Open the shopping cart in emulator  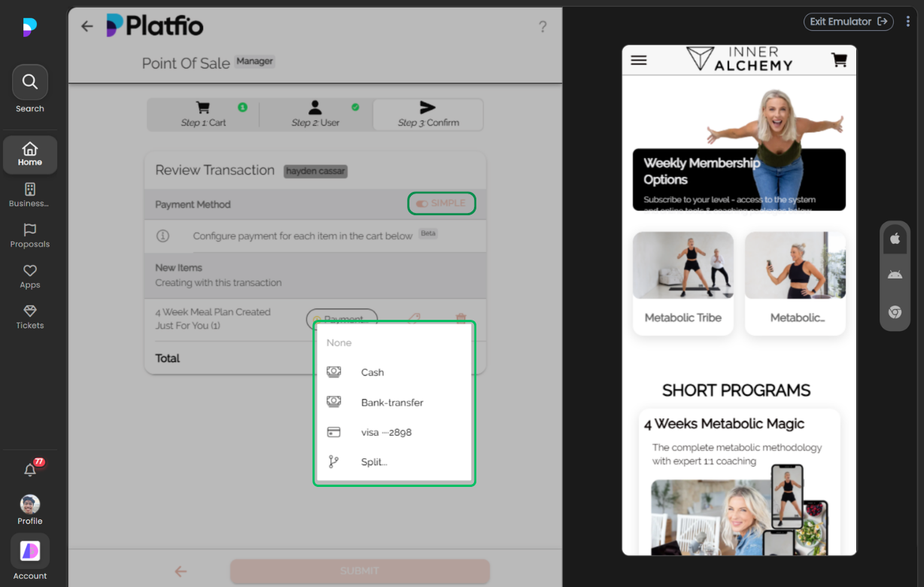point(839,60)
